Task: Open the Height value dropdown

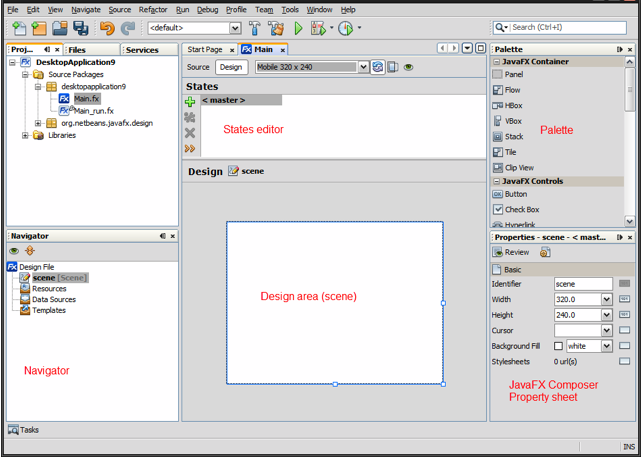Action: coord(607,315)
